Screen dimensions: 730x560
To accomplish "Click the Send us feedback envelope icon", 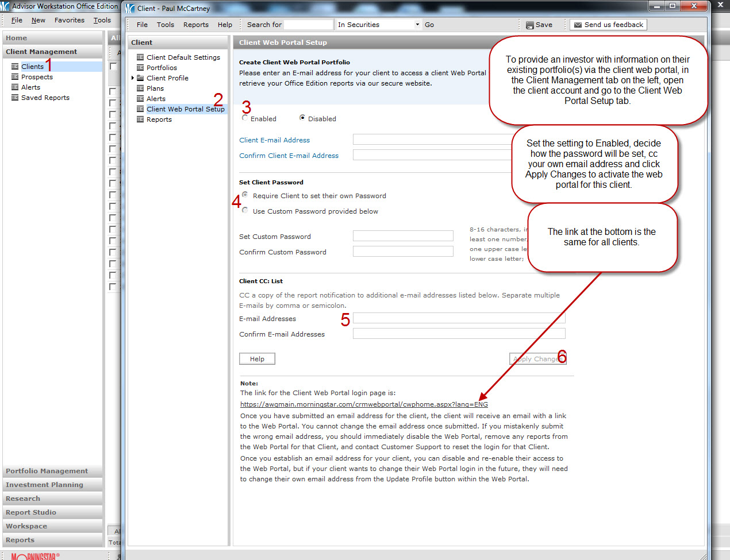I will pos(578,25).
